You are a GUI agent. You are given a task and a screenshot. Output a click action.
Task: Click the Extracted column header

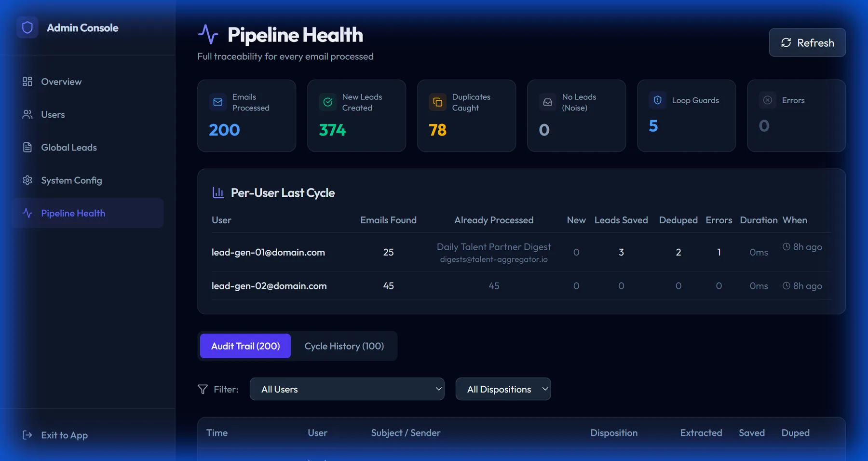click(701, 433)
